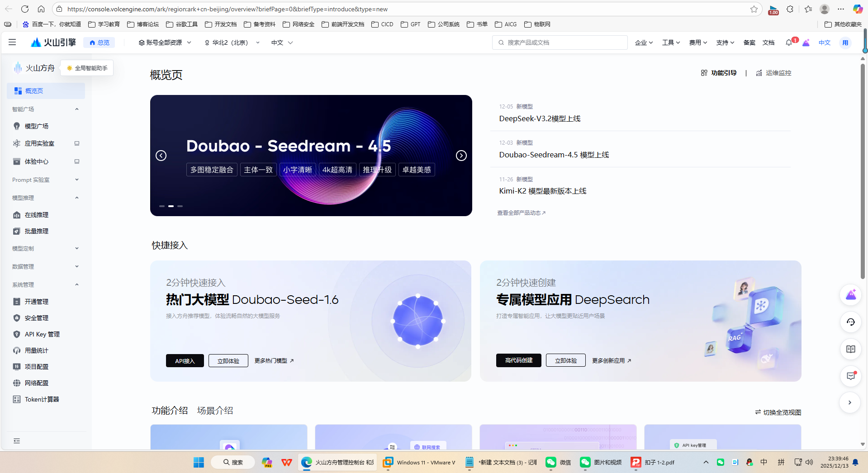The image size is (868, 473).
Task: Open the 企业 dropdown in top nav
Action: 644,42
